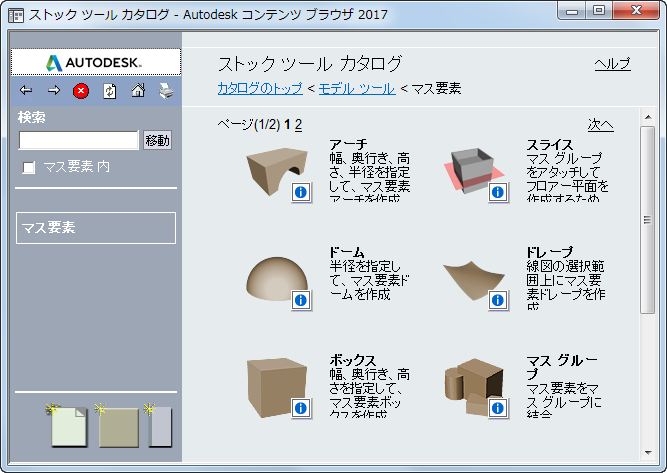The width and height of the screenshot is (667, 473).
Task: Select the マス グループ thumbnail
Action: tap(473, 387)
